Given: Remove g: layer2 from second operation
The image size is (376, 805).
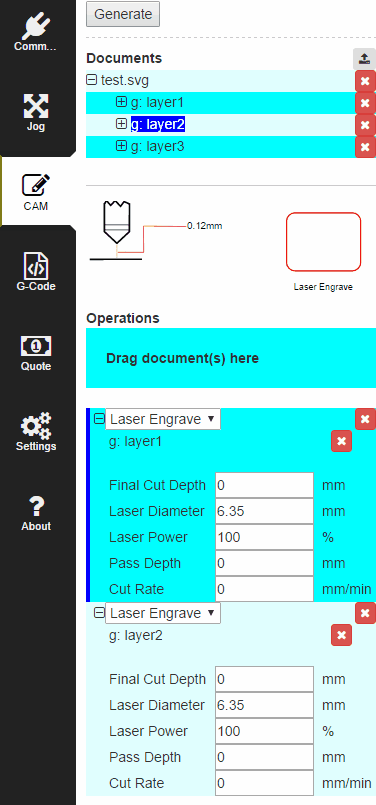Looking at the screenshot, I should 342,636.
